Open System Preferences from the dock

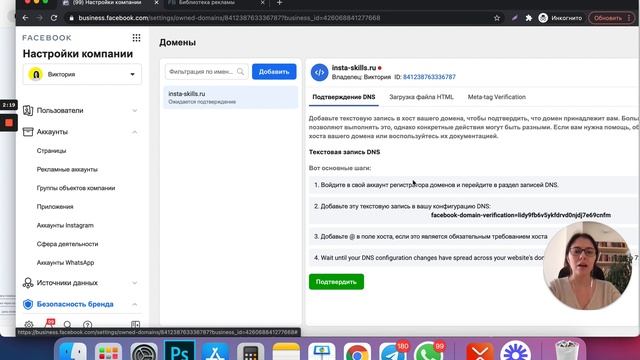144,351
